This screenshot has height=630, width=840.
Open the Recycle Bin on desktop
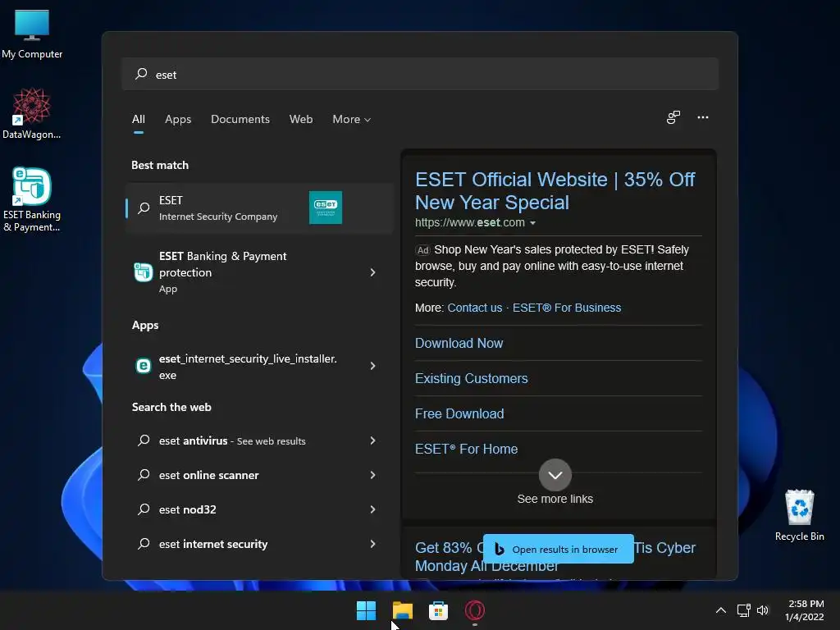tap(799, 515)
